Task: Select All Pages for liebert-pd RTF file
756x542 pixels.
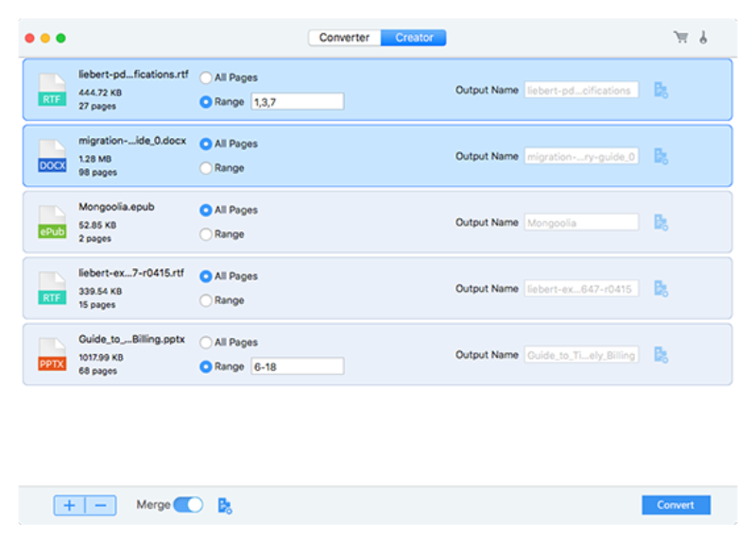Action: 206,78
